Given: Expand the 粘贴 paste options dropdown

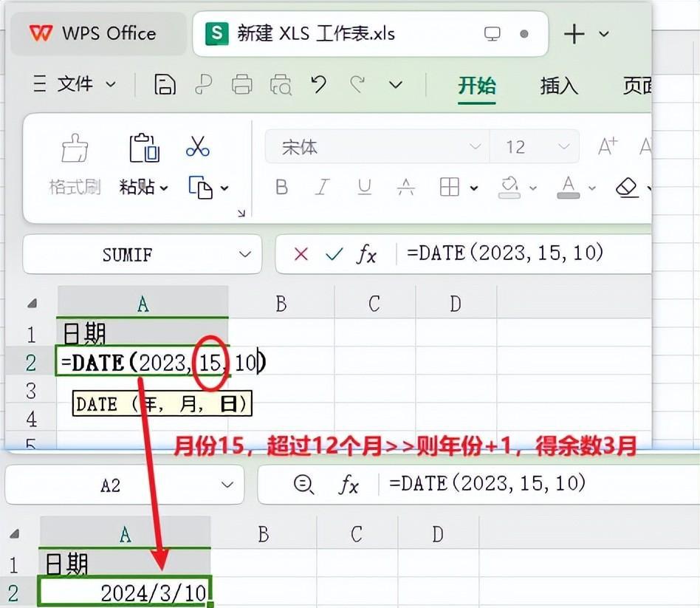Looking at the screenshot, I should (x=164, y=188).
